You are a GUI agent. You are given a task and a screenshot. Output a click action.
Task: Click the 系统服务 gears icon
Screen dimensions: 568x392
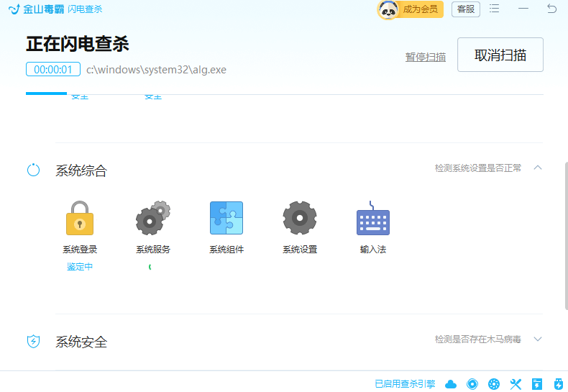tap(153, 218)
